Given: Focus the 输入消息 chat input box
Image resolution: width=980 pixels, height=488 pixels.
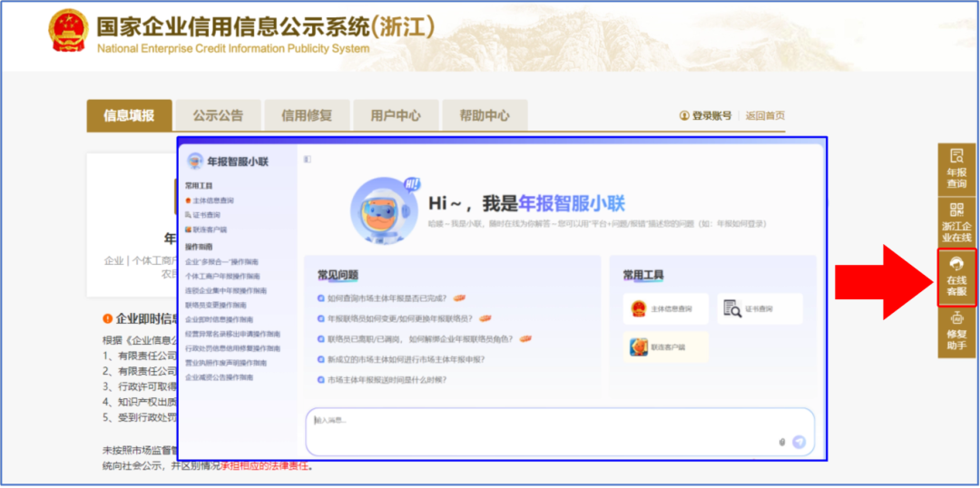Looking at the screenshot, I should [560, 432].
